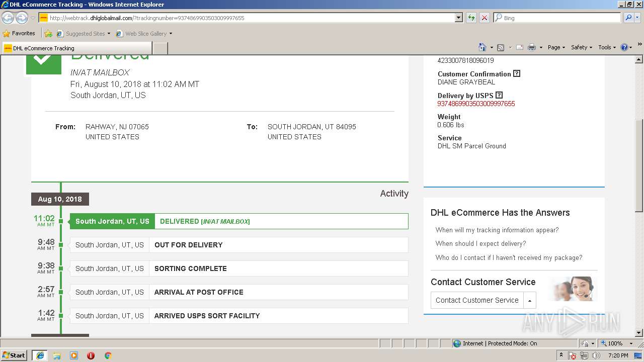644x362 pixels.
Task: Click the Contact Customer Service button
Action: click(x=477, y=300)
